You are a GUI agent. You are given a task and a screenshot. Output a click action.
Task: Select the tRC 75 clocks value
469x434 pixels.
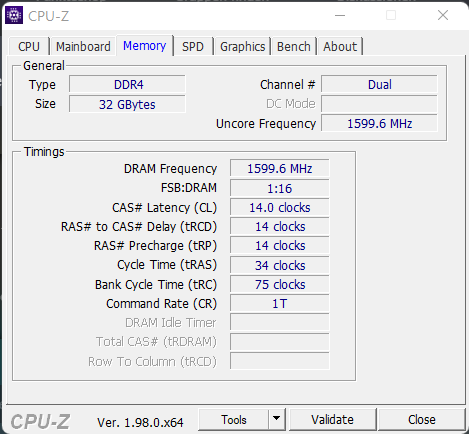tap(279, 284)
